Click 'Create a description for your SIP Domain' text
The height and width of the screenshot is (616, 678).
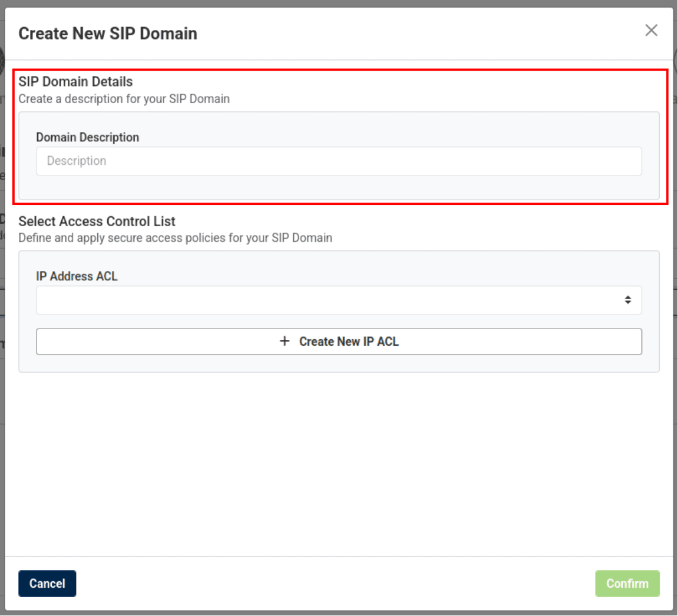124,99
